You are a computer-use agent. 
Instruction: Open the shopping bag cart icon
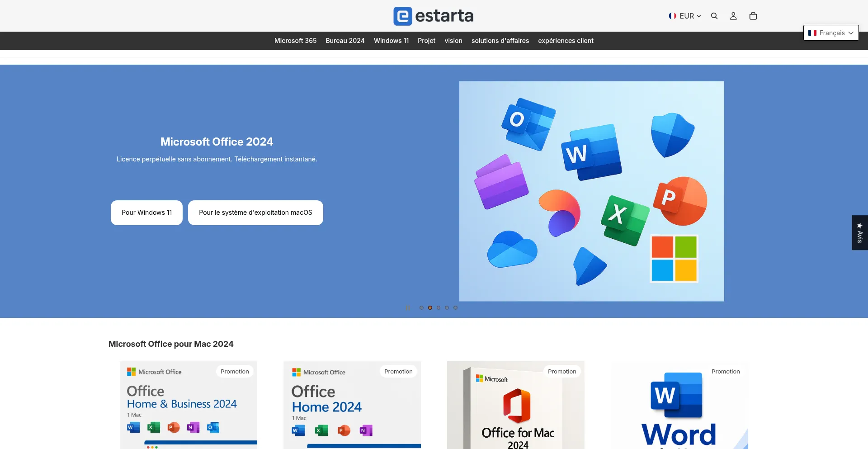tap(753, 16)
